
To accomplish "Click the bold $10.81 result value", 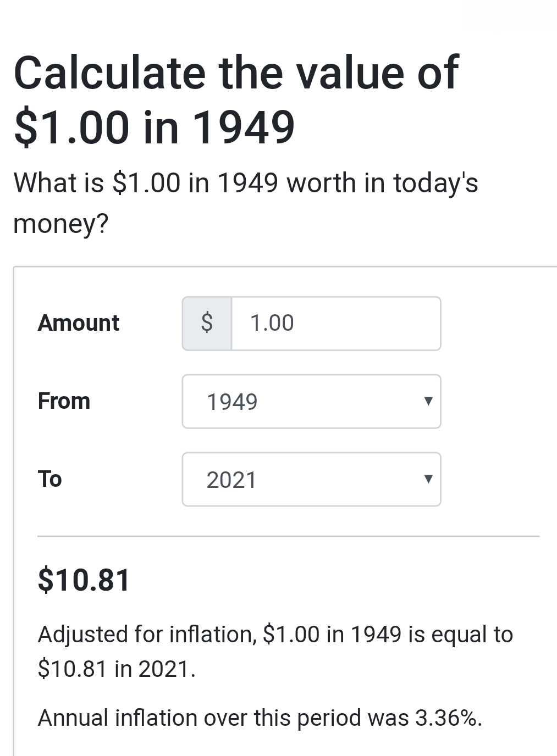I will pos(84,580).
